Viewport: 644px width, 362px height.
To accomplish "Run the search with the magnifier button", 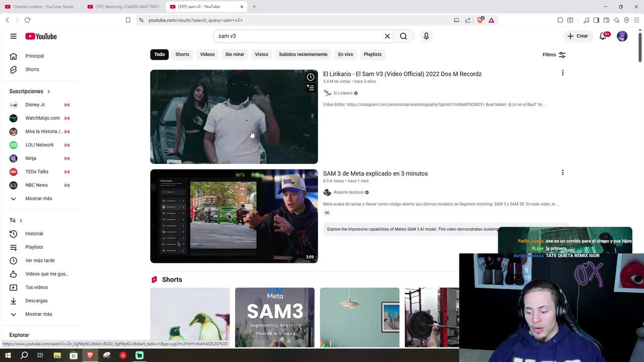I will (404, 36).
